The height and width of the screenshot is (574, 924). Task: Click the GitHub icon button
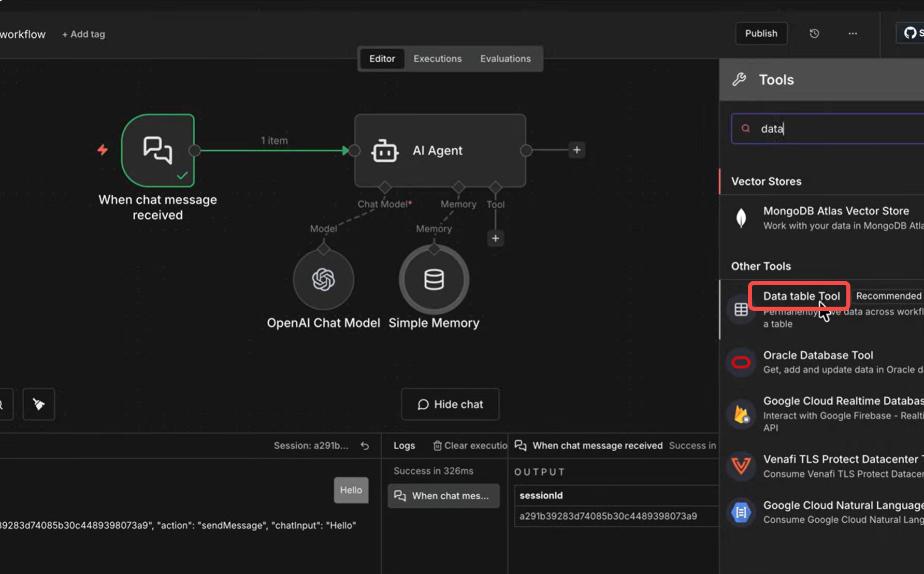pyautogui.click(x=910, y=33)
